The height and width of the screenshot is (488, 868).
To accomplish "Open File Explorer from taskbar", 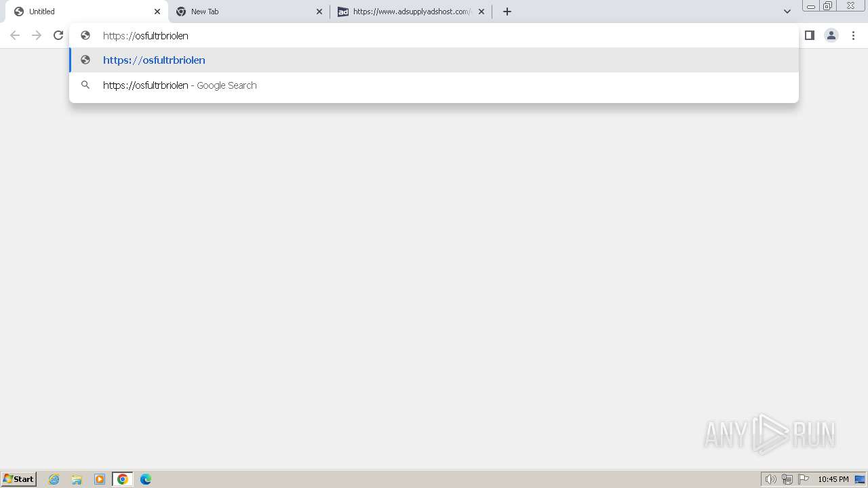I will coord(77,479).
